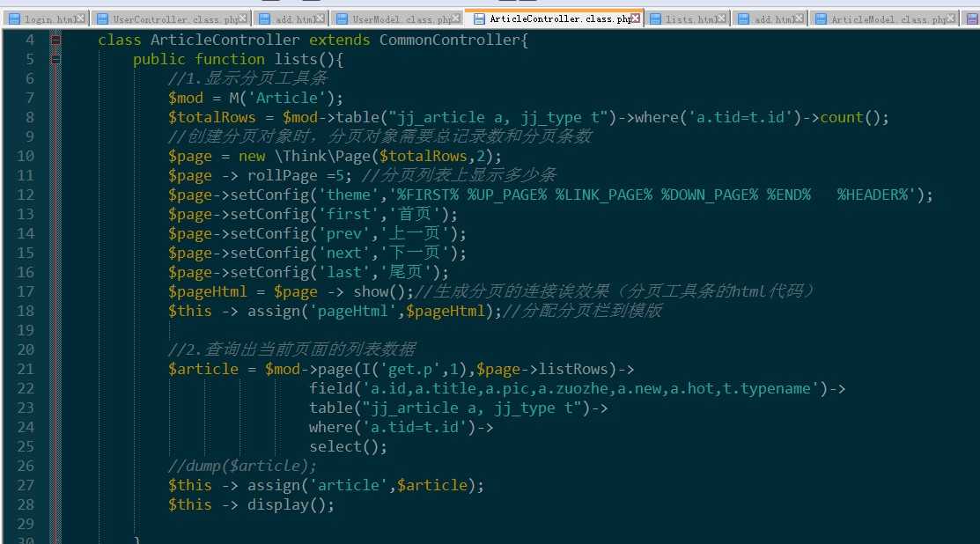This screenshot has height=544, width=980.
Task: Select the add.html tab beside UserController.class.php
Action: (x=291, y=18)
